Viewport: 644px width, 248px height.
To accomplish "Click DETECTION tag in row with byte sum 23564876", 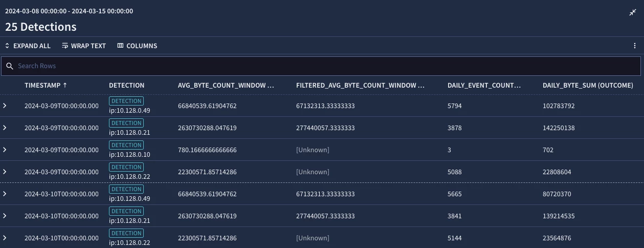I will 126,233.
